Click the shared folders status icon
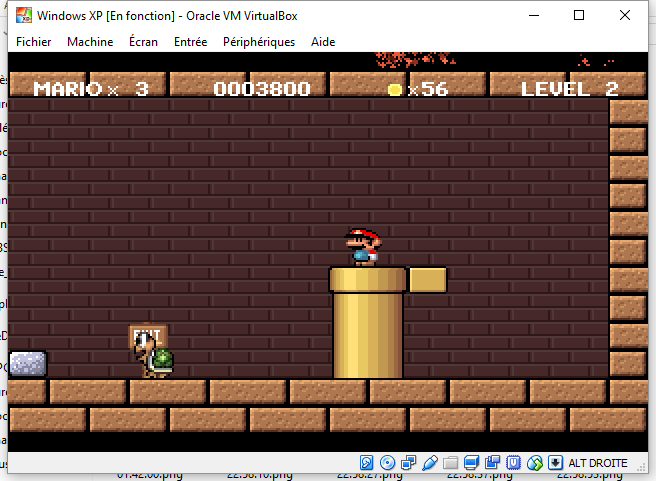This screenshot has width=656, height=481. click(450, 463)
